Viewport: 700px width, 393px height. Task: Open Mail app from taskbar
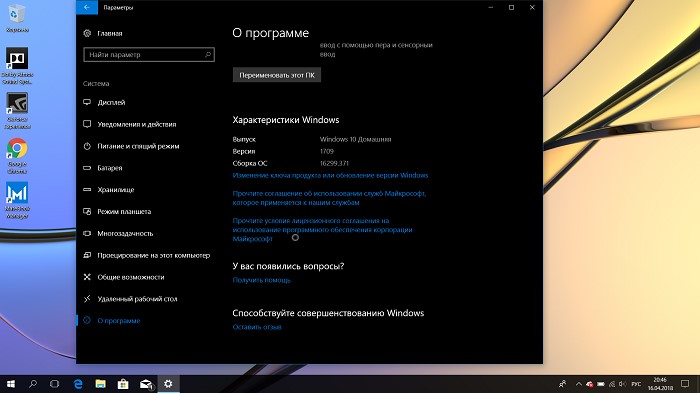click(146, 384)
